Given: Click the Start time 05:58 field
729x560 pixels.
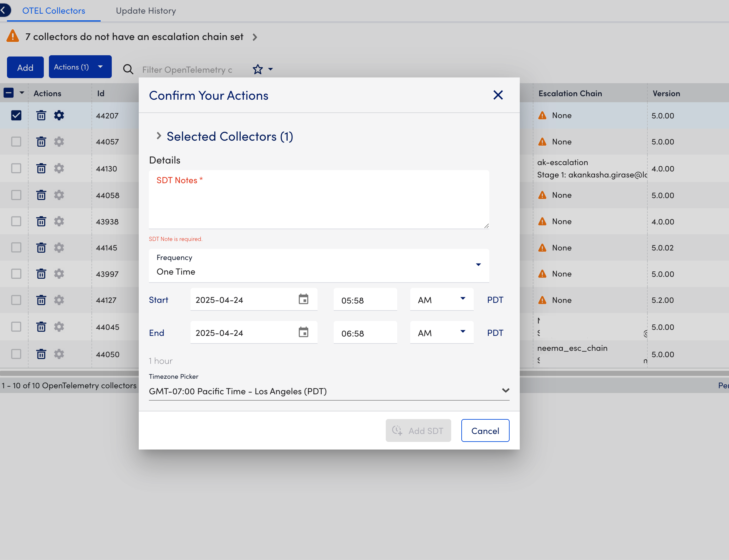Looking at the screenshot, I should point(365,299).
